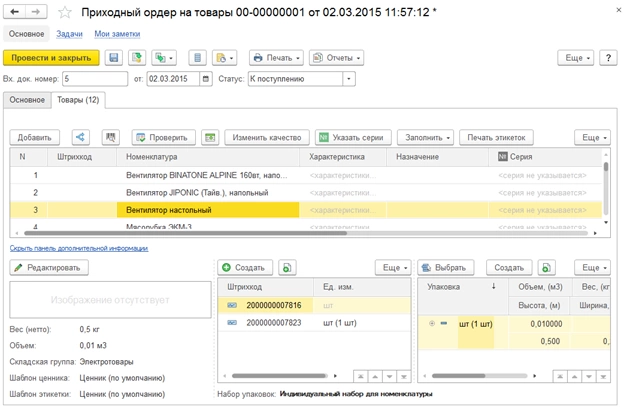Screen dimensions: 624x407
Task: Open the Заполнить dropdown menu
Action: [x=426, y=138]
